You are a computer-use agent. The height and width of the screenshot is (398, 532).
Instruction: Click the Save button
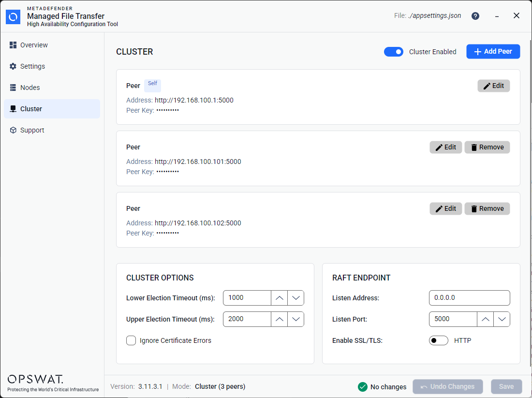[x=506, y=386]
